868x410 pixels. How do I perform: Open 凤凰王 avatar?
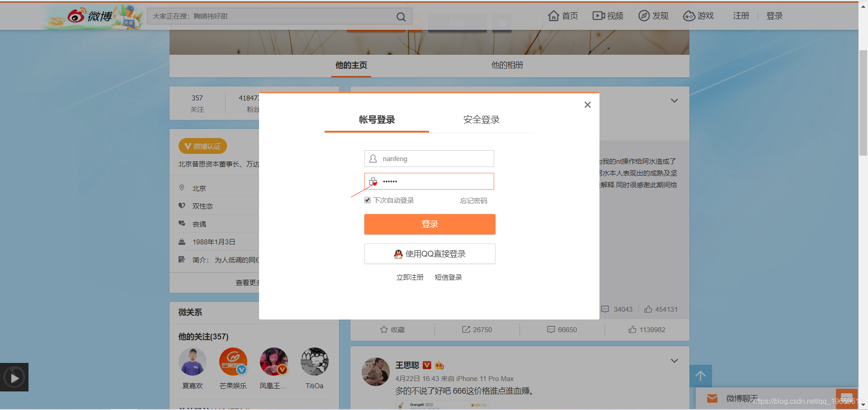coord(274,362)
